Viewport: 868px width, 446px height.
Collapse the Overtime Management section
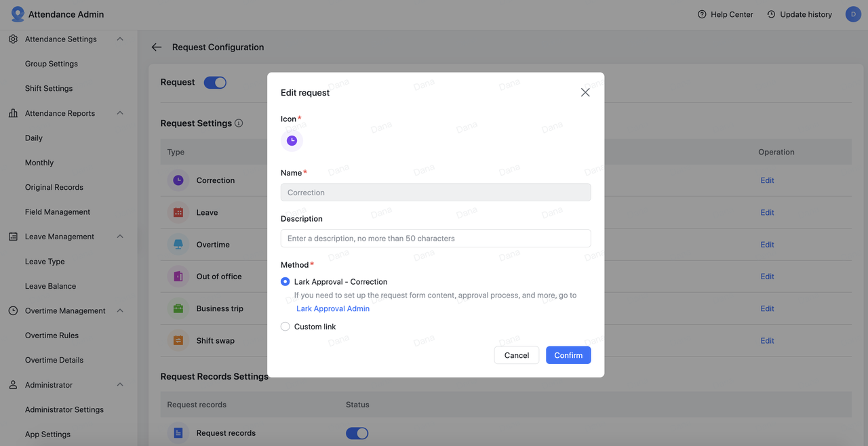click(120, 310)
